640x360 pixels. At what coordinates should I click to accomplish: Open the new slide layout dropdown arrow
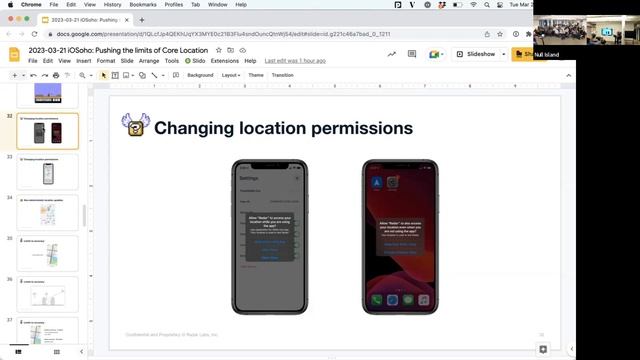pos(24,75)
